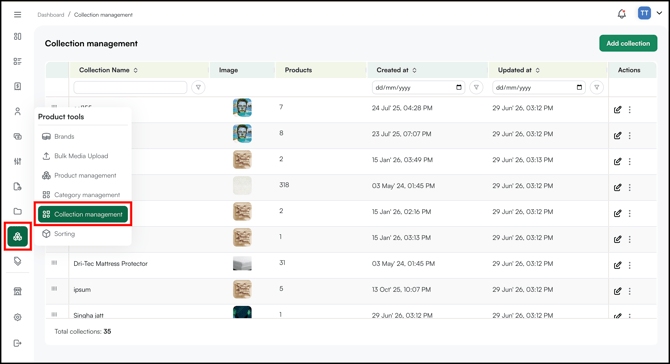
Task: Open Dri-Tec Mattress Protector image thumbnail
Action: pos(242,264)
